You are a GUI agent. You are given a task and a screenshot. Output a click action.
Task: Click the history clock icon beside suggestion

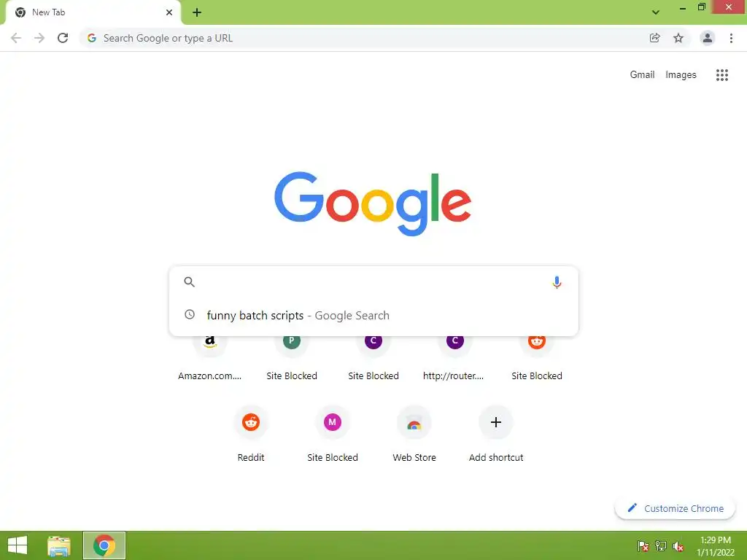click(x=190, y=314)
